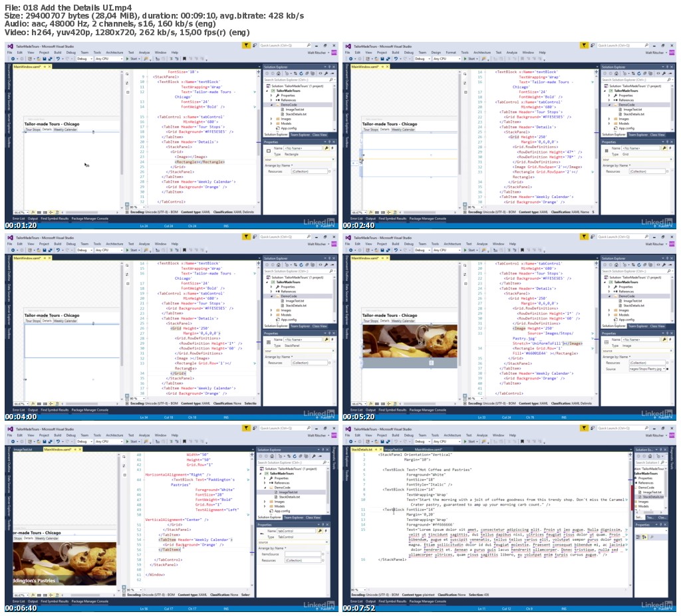Screen dimensions: 681x616
Task: Open Diagnostic Tools side tab in the 00:07:52 frame
Action: [672, 458]
